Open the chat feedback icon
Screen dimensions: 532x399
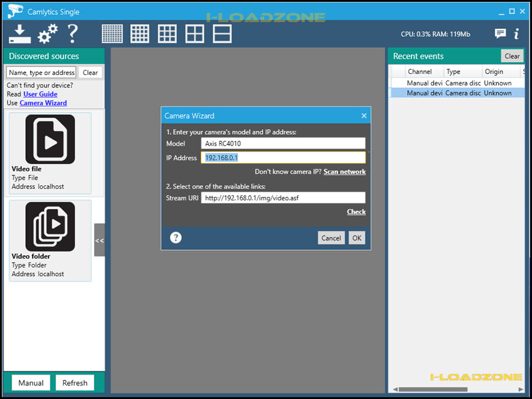pyautogui.click(x=500, y=33)
